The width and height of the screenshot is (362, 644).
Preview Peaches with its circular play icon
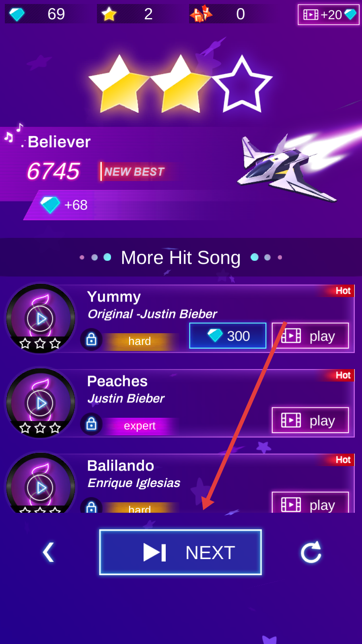(40, 403)
